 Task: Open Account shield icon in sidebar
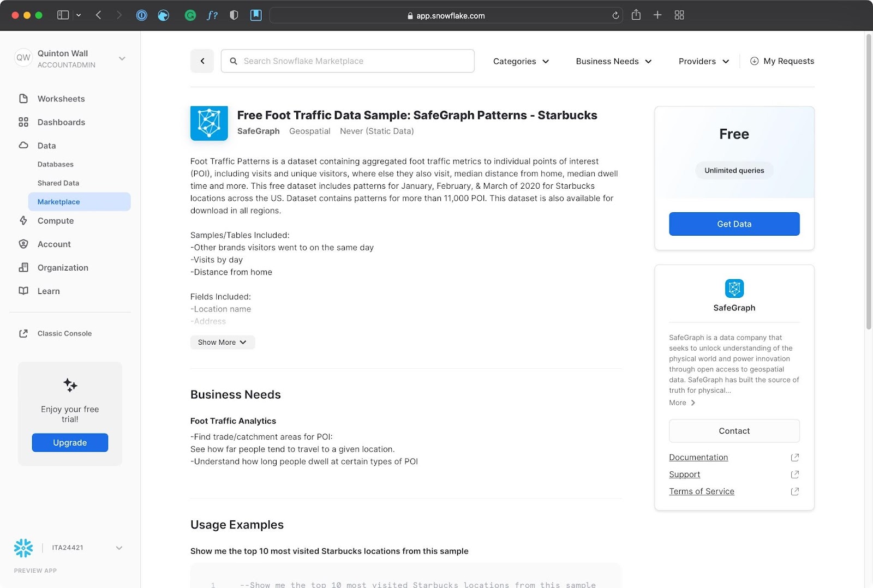click(23, 244)
